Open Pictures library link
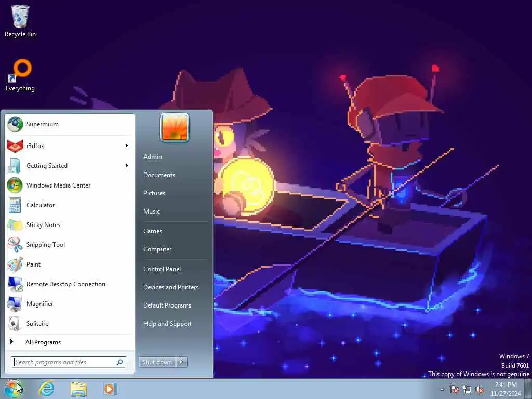 154,193
